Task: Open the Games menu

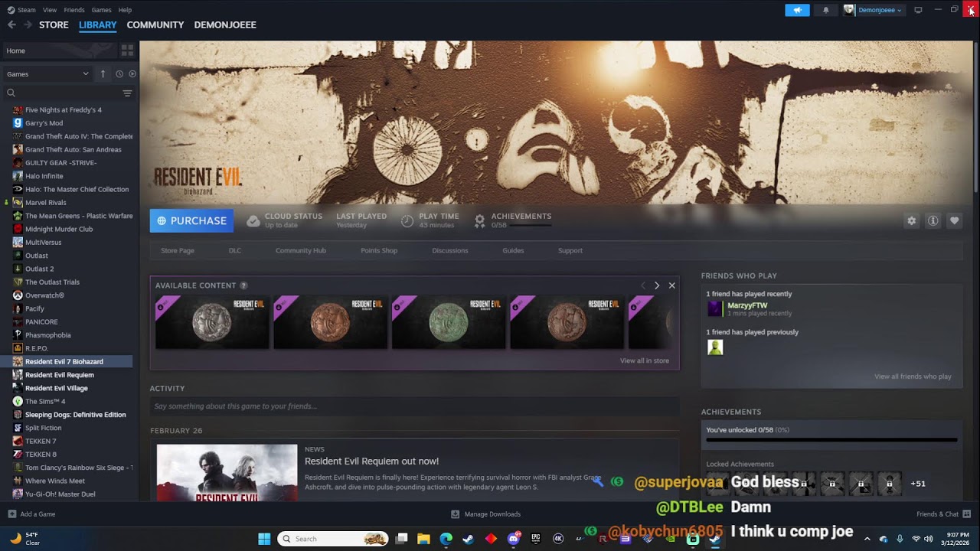Action: coord(101,10)
